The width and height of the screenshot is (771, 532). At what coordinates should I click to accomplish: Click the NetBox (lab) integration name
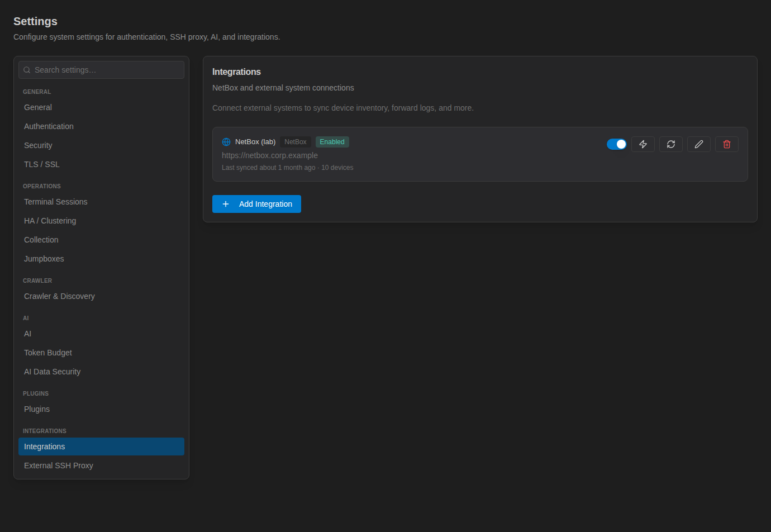[255, 142]
